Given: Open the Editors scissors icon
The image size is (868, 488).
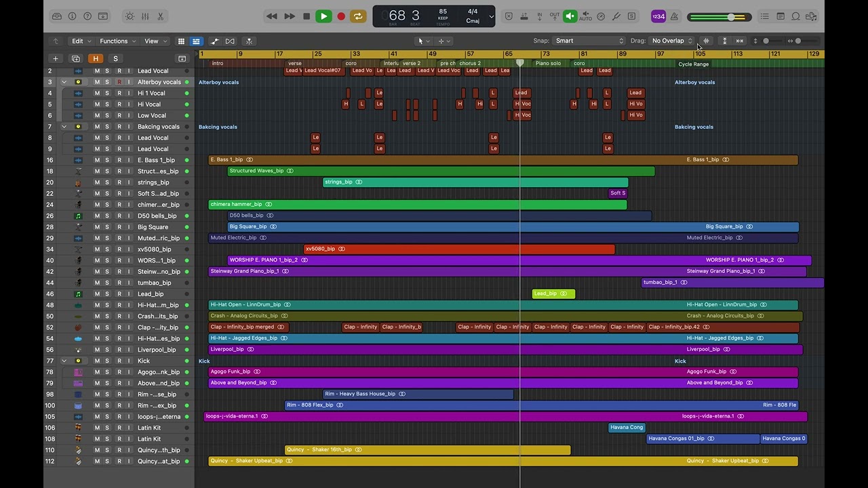Looking at the screenshot, I should tap(161, 16).
